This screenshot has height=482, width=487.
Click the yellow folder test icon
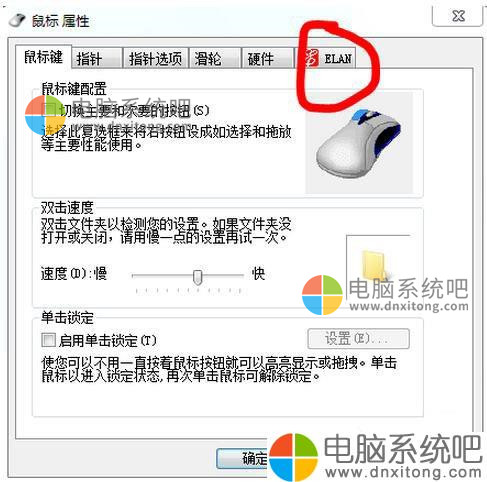pos(375,266)
